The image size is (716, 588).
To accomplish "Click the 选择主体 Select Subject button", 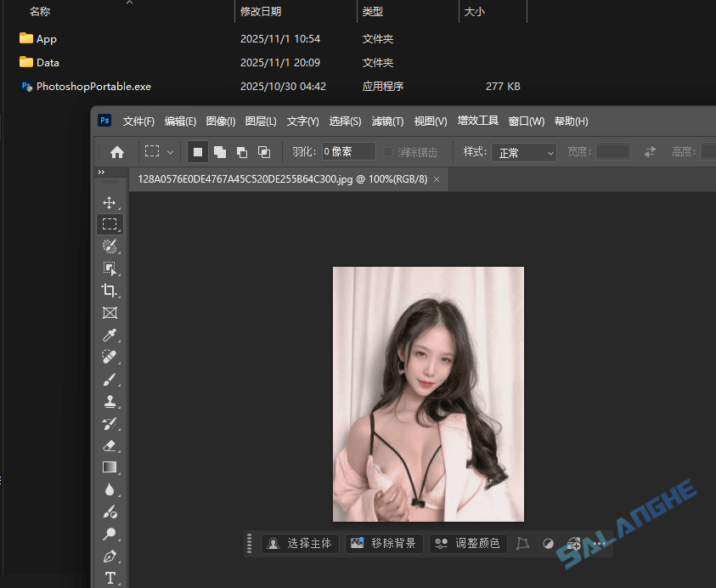I will click(x=299, y=543).
